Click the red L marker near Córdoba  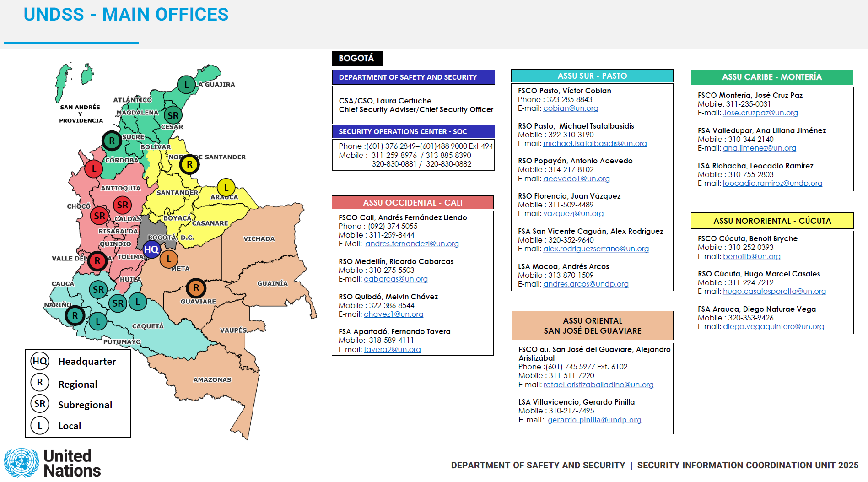[x=94, y=168]
